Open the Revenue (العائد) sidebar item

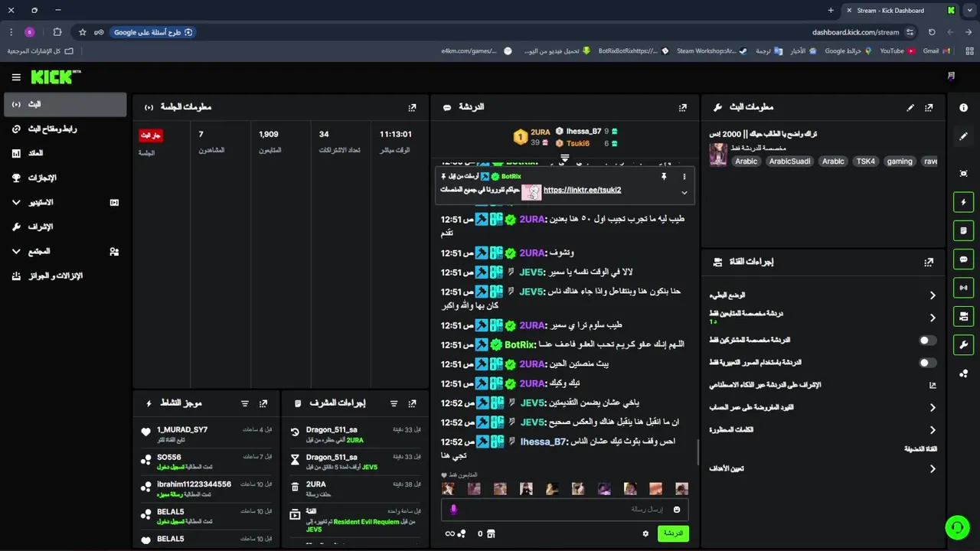65,153
